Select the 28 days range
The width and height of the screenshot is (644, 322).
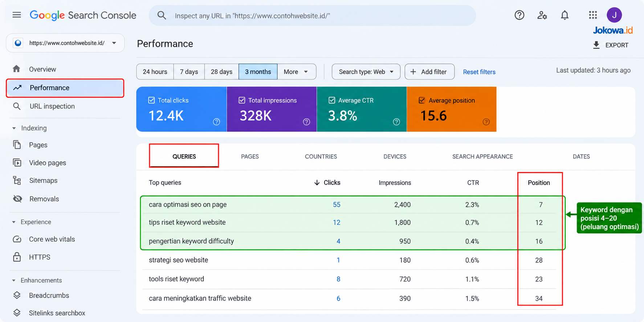point(221,72)
